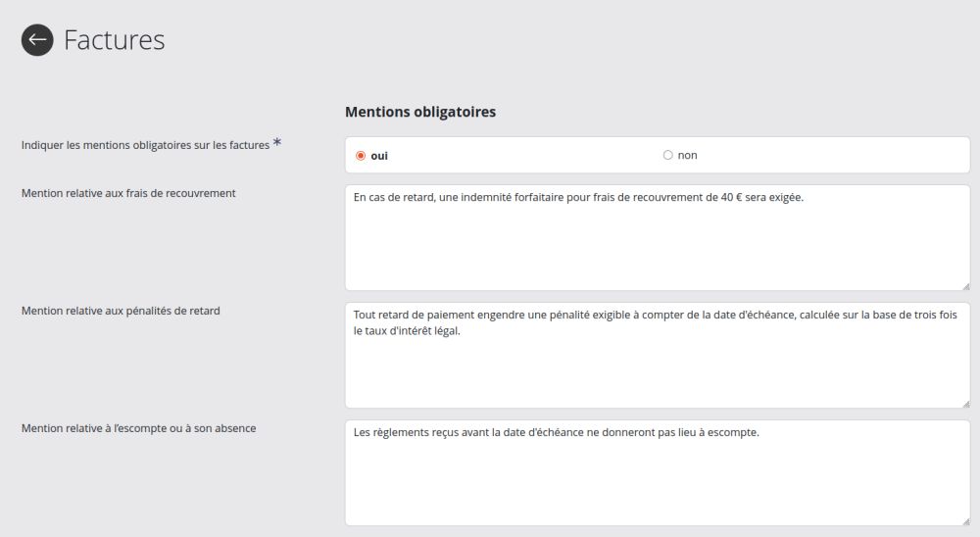Click the "Indiquer les mentions obligatoires" label
The image size is (980, 537).
pos(145,145)
